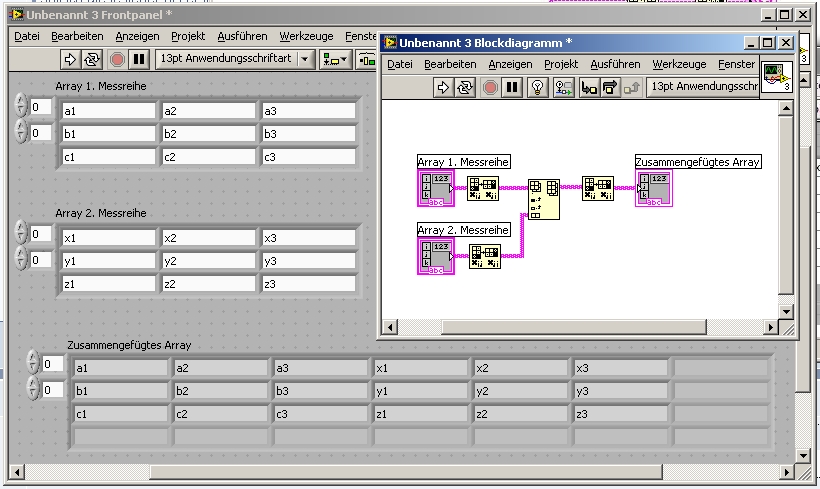Select Transpose node before output terminal
Viewport: 820px width, 489px height.
pyautogui.click(x=598, y=188)
